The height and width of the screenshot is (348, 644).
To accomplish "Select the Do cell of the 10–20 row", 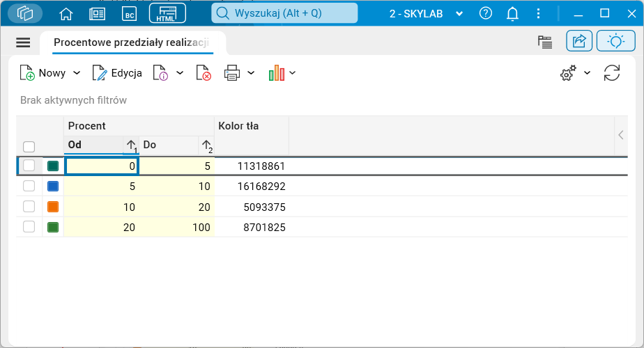I will pyautogui.click(x=176, y=207).
